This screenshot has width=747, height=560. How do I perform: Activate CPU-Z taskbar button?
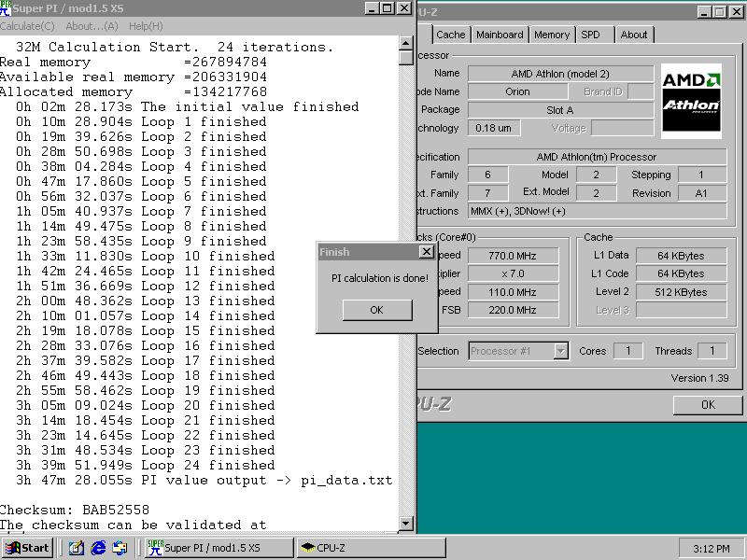pos(371,548)
